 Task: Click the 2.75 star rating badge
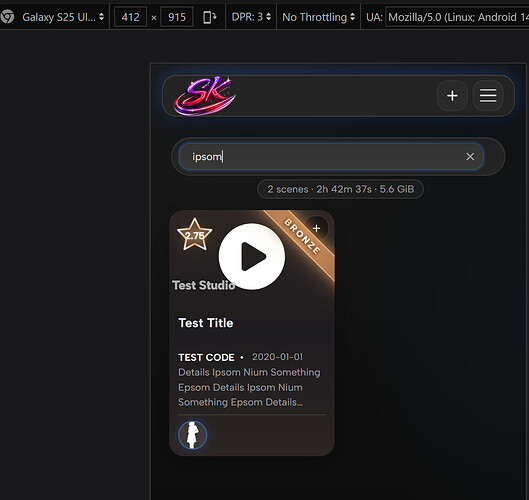pyautogui.click(x=195, y=235)
